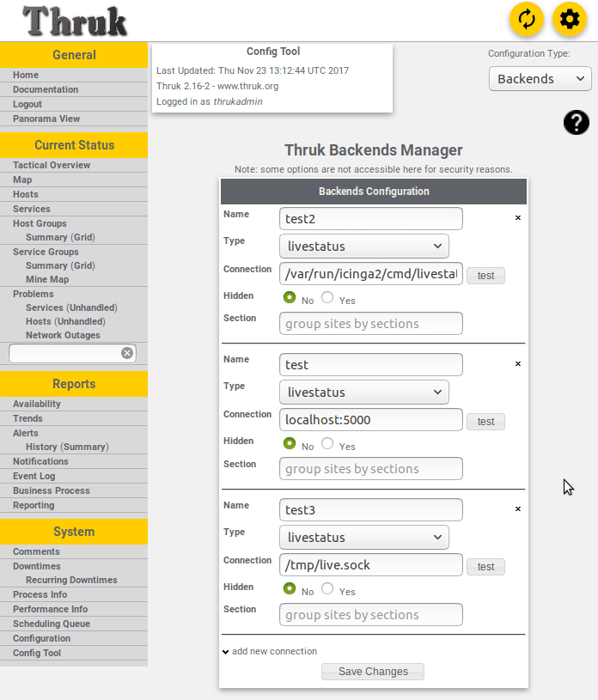Open Downtimes
This screenshot has width=598, height=700.
(x=37, y=567)
